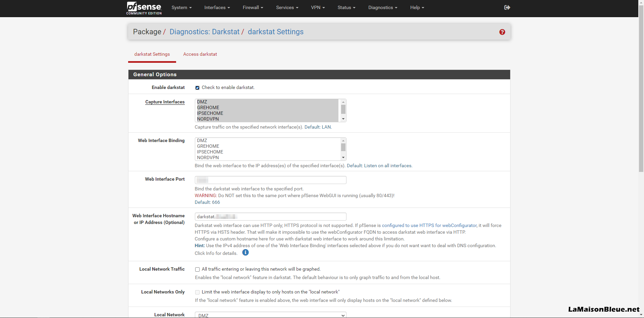Open the Local Network dropdown showing DMZ
The width and height of the screenshot is (644, 318).
tap(270, 315)
